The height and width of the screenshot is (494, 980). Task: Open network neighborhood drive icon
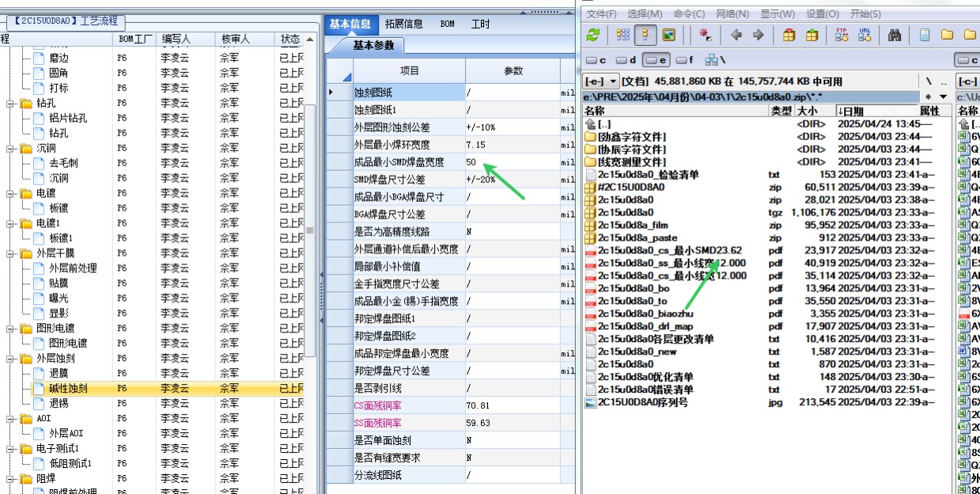click(714, 60)
